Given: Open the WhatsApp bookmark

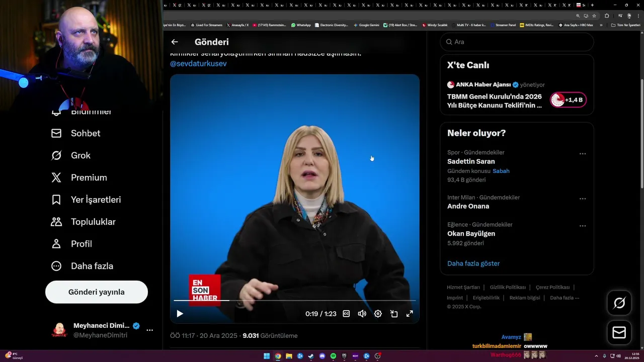Looking at the screenshot, I should pos(301,25).
